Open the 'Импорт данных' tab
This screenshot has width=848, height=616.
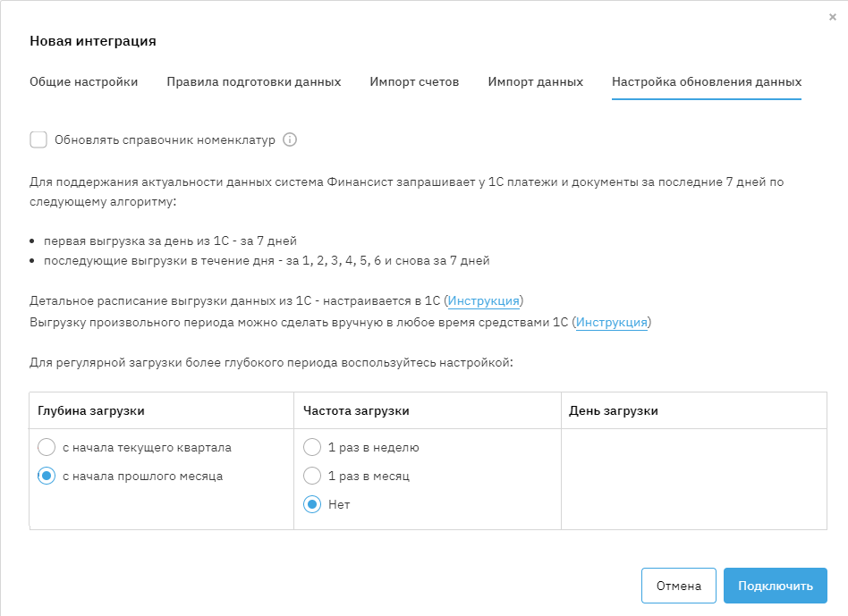[536, 81]
